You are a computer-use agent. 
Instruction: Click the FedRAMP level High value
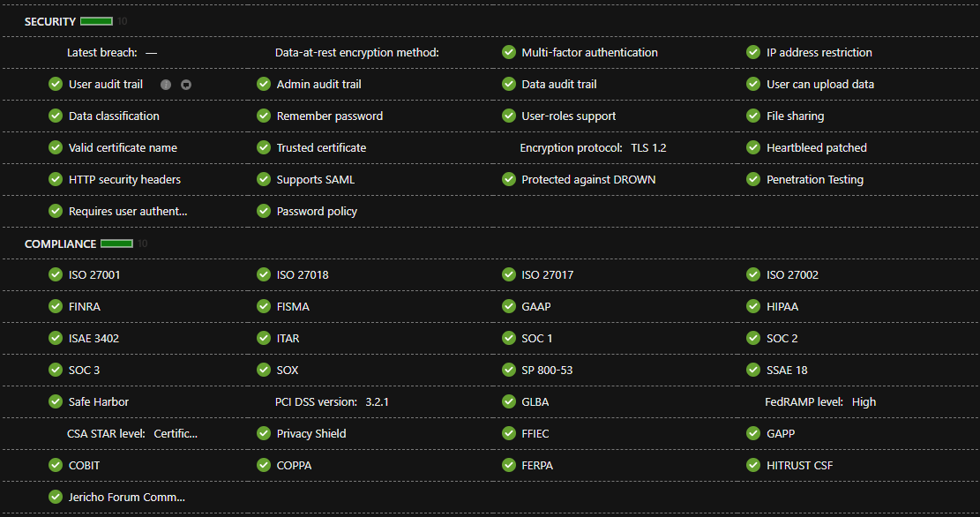(x=864, y=402)
